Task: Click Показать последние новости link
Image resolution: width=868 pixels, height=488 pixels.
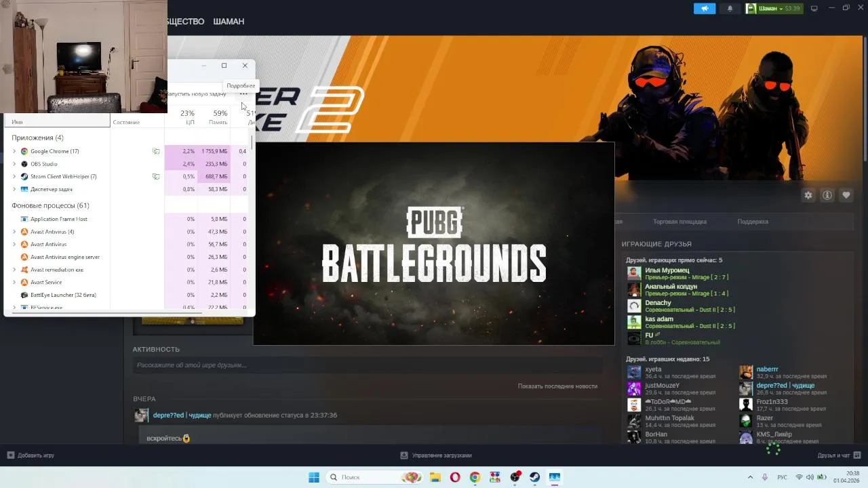Action: click(x=557, y=386)
